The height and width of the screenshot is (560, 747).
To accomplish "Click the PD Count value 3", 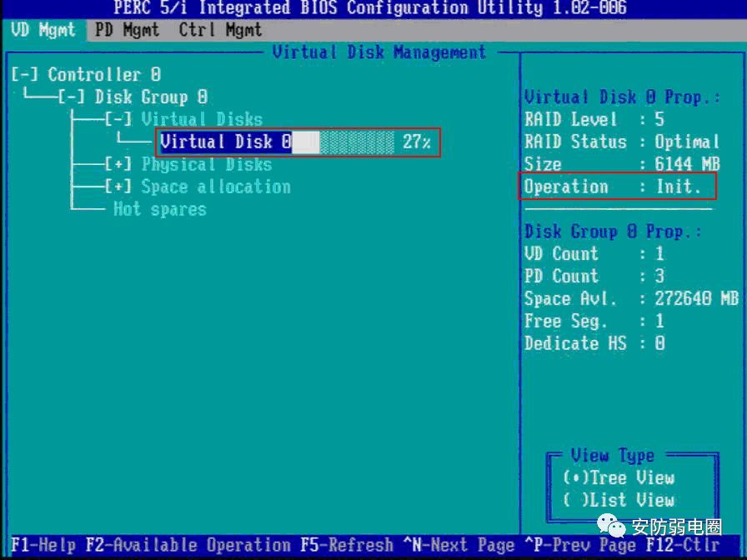I will (x=659, y=276).
